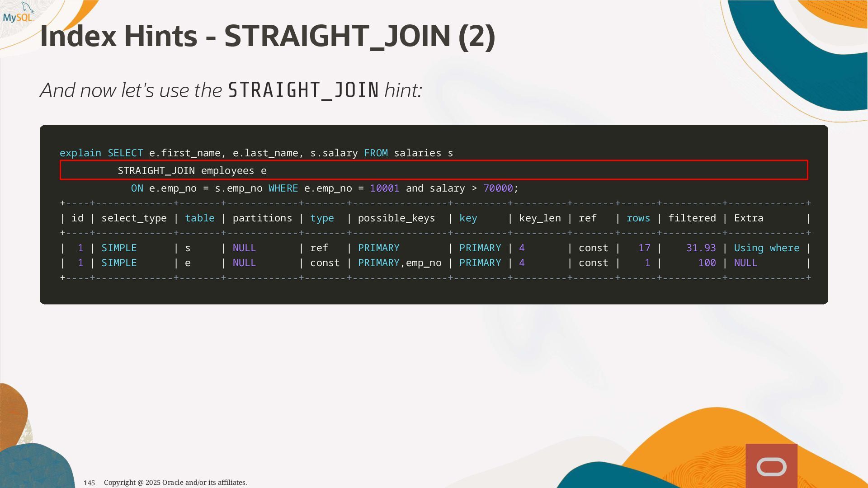Click the STRAIGHT_JOIN monospace word in the subtitle

pos(303,90)
